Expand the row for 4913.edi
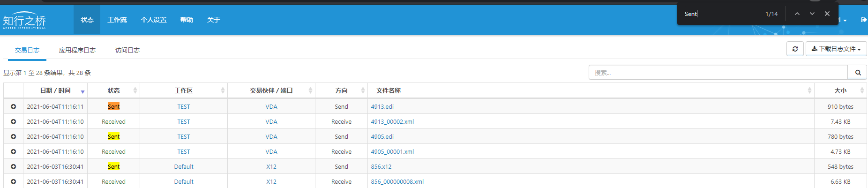This screenshot has height=188, width=868. click(13, 106)
